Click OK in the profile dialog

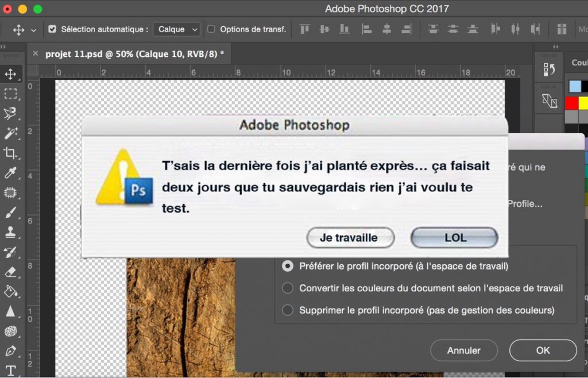[x=543, y=350]
